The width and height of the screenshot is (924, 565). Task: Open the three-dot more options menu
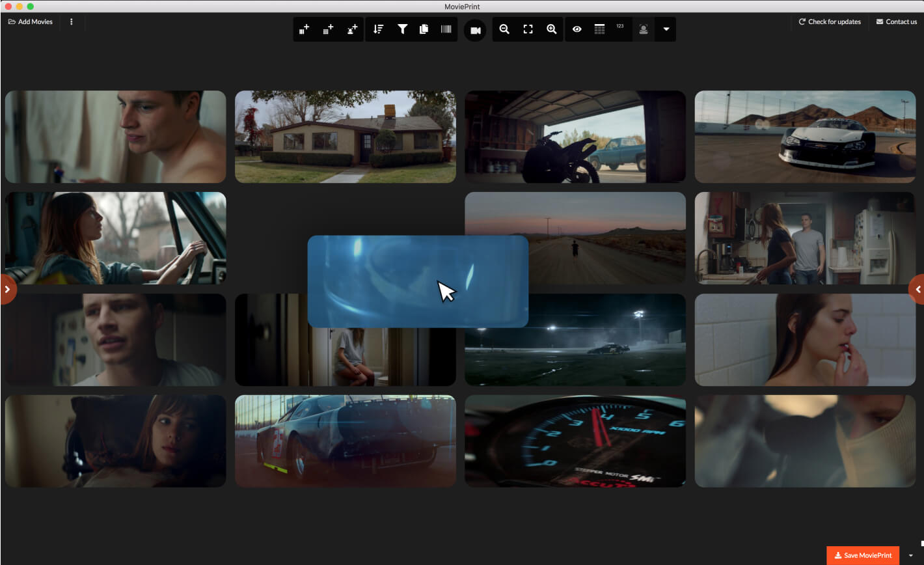click(x=72, y=21)
